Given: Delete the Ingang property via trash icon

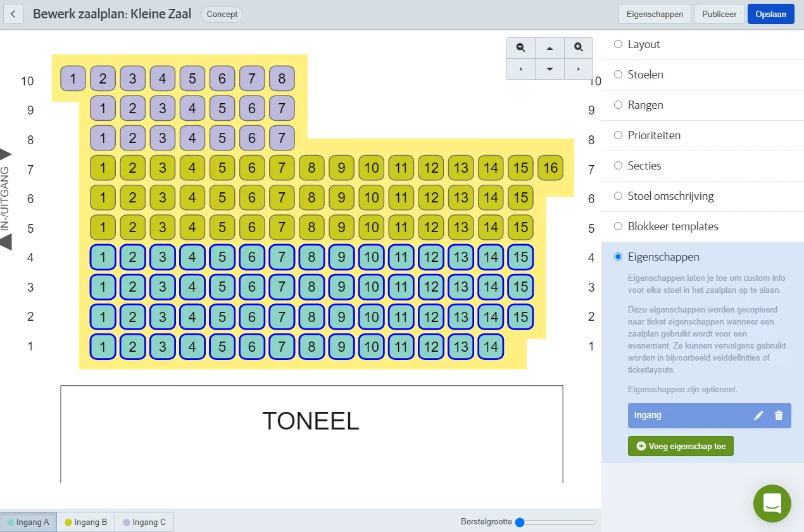Looking at the screenshot, I should (779, 416).
